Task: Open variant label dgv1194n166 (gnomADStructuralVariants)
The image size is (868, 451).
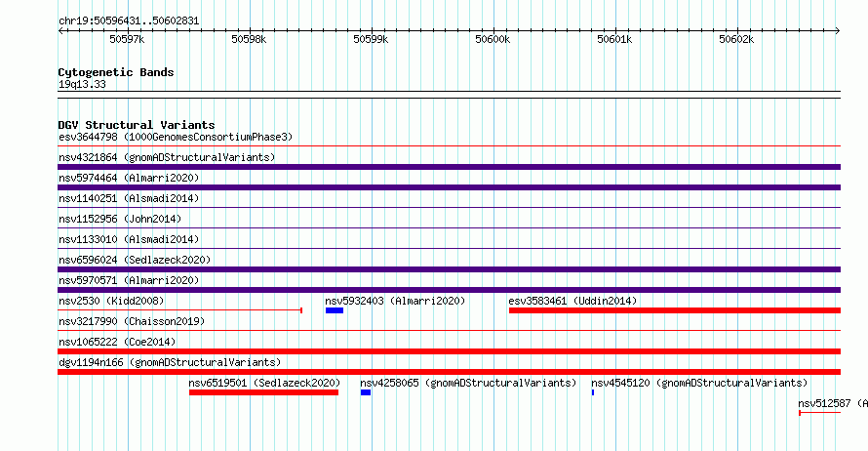Action: tap(170, 362)
